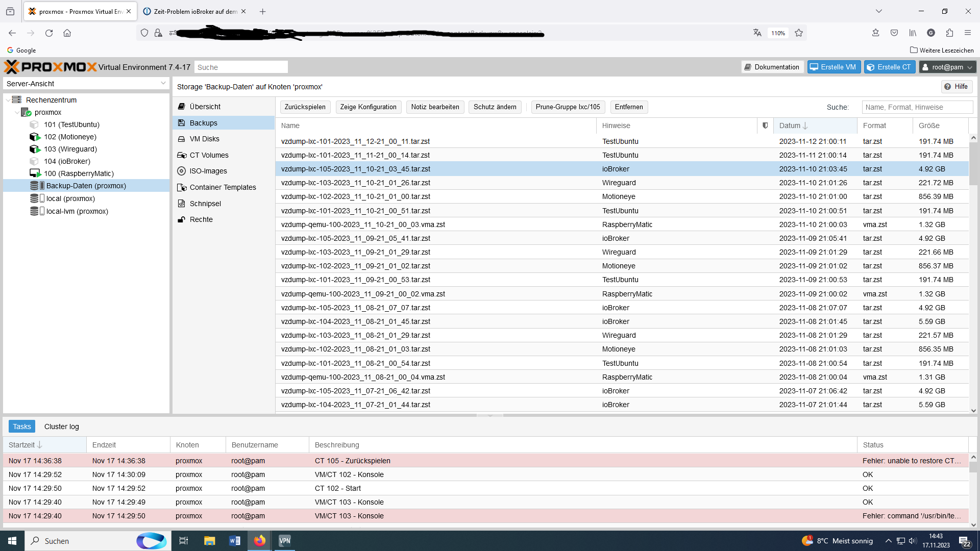Click the Zurückspielen restore button
Viewport: 980px width, 551px height.
coord(305,107)
